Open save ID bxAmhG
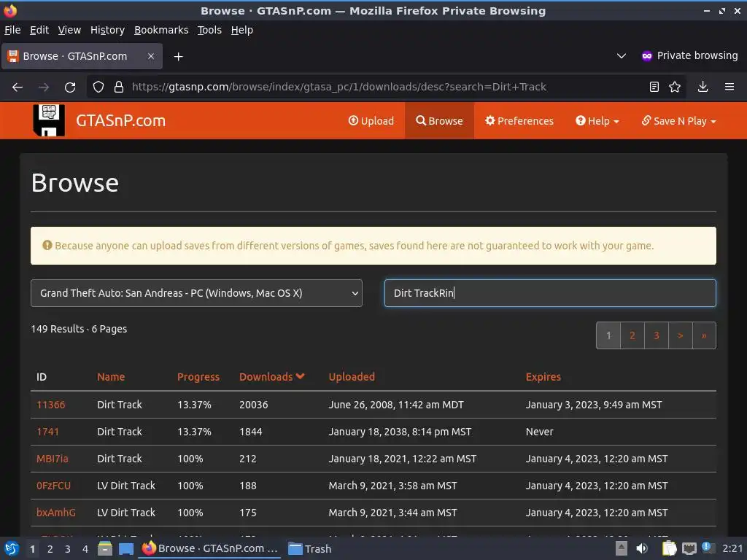 coord(55,513)
